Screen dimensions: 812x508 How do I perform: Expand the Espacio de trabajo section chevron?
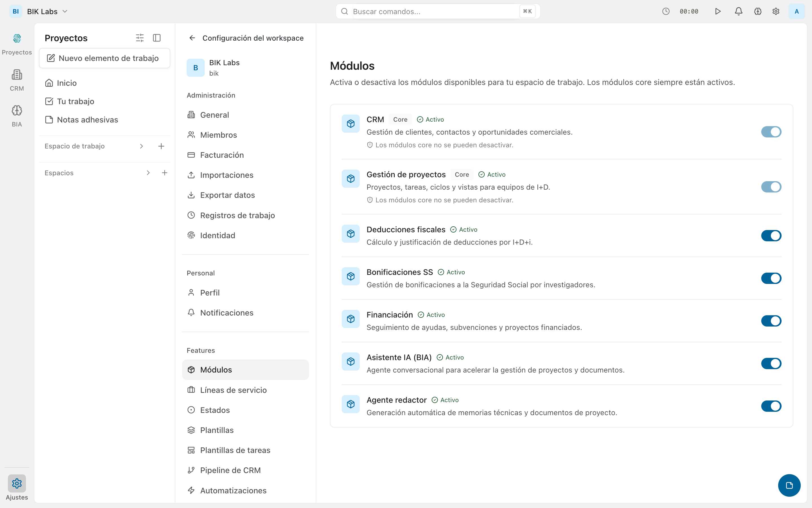(141, 146)
